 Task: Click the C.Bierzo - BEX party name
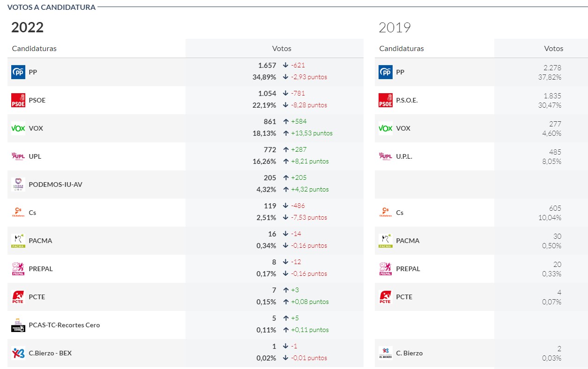tap(50, 353)
